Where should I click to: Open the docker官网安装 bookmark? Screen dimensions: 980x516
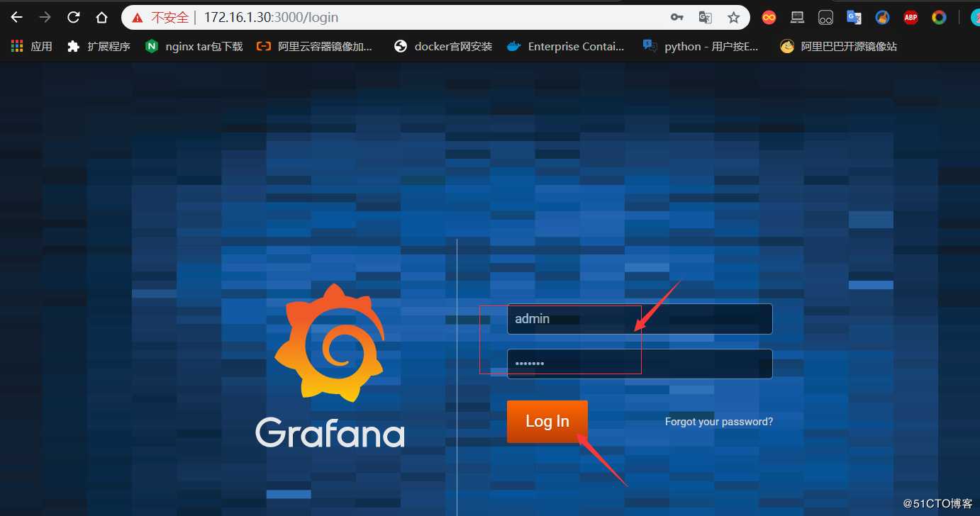[x=443, y=46]
